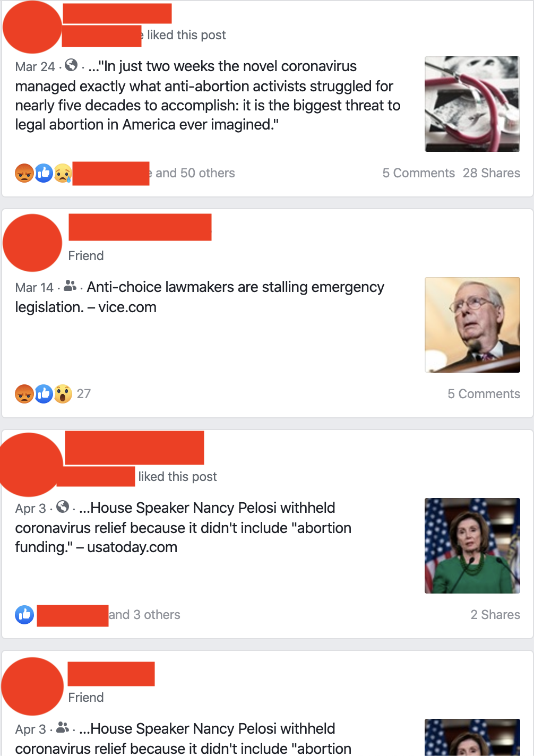Open the 28 Shares list
The height and width of the screenshot is (756, 534).
[x=492, y=173]
